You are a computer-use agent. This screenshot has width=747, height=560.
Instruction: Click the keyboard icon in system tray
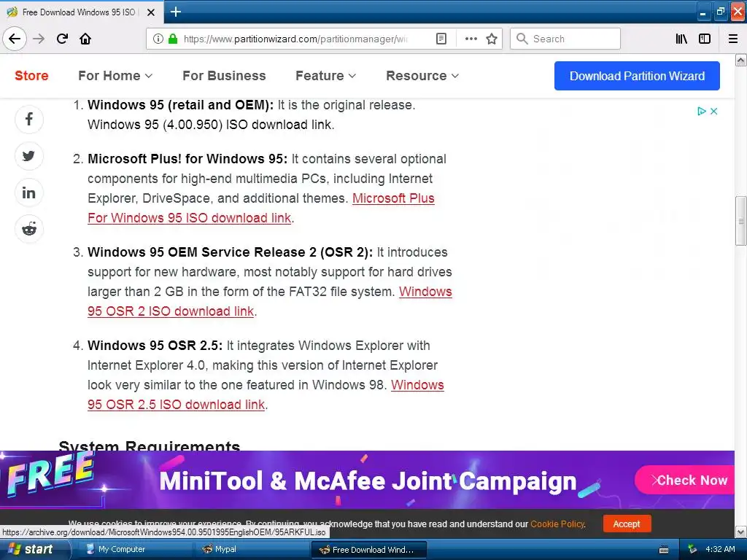click(664, 550)
